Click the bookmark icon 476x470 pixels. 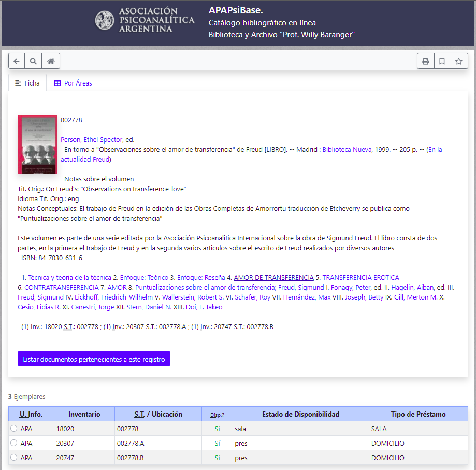click(442, 61)
